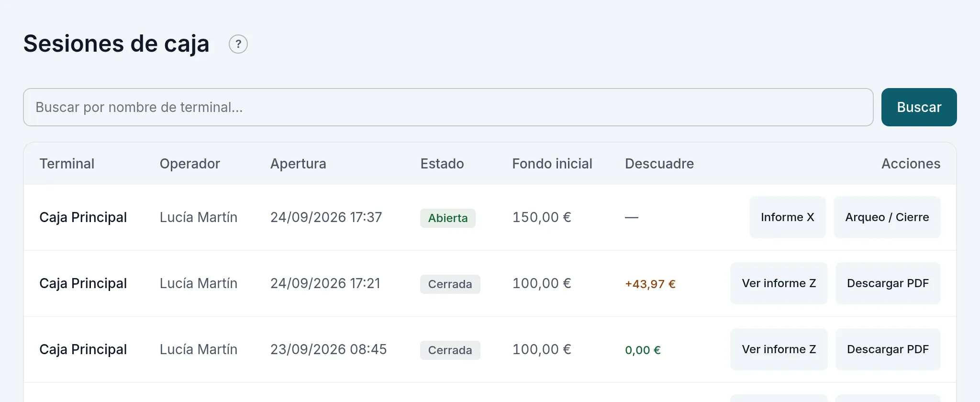Click the Descuadre column header
The width and height of the screenshot is (980, 402).
click(x=659, y=164)
